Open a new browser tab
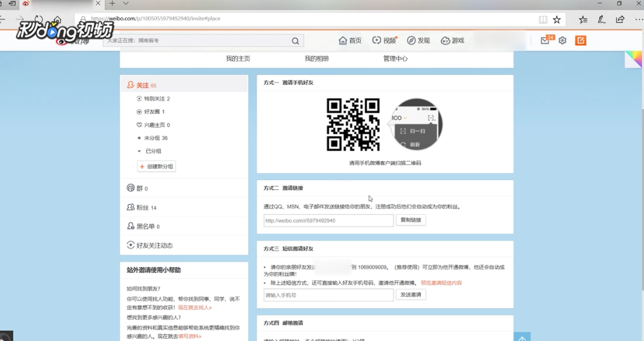This screenshot has height=341, width=644. [x=112, y=4]
